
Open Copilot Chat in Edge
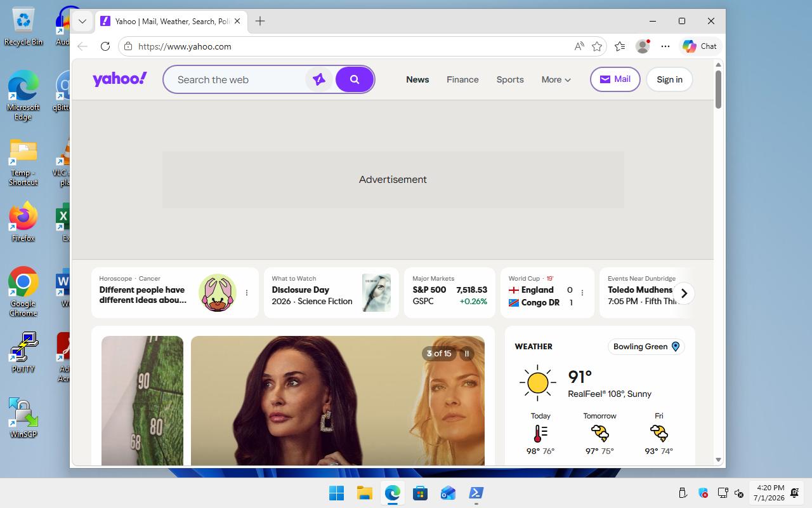(700, 46)
